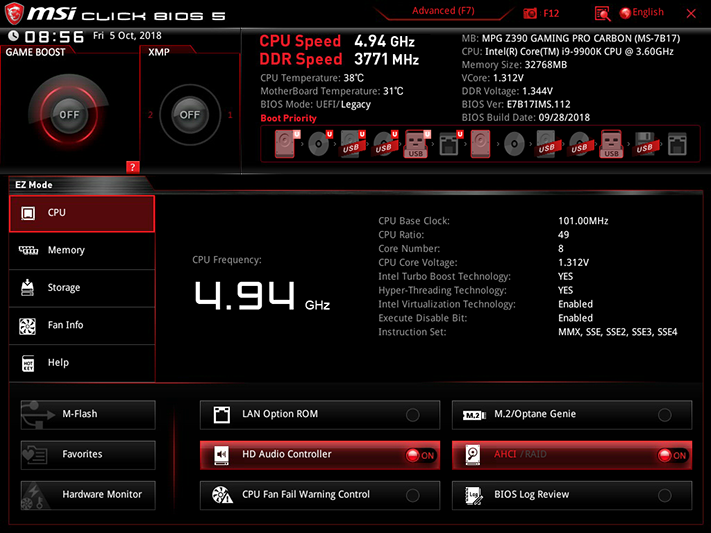The width and height of the screenshot is (711, 533).
Task: Open Hardware Monitor
Action: pyautogui.click(x=88, y=495)
